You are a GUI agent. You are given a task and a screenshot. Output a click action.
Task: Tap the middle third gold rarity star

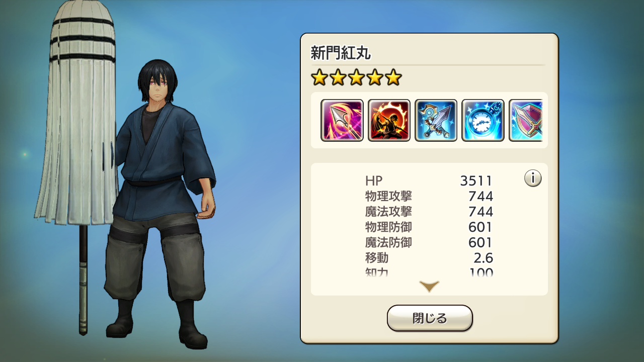pos(356,77)
